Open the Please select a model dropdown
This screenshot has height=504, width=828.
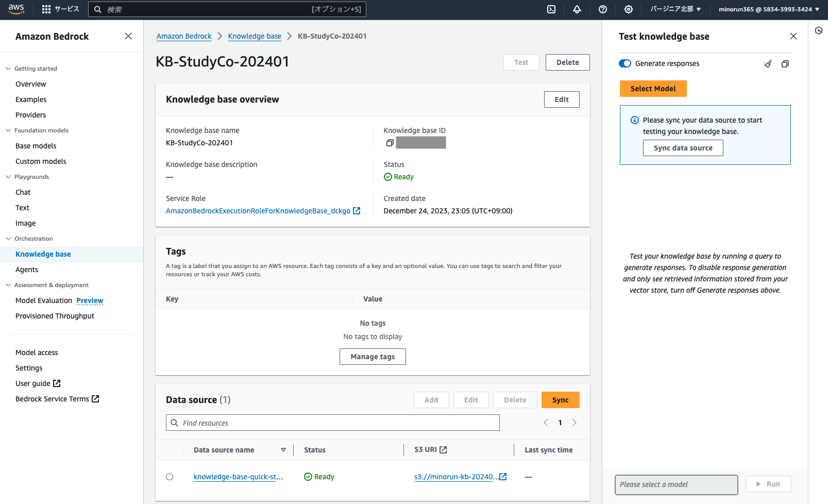pos(676,484)
